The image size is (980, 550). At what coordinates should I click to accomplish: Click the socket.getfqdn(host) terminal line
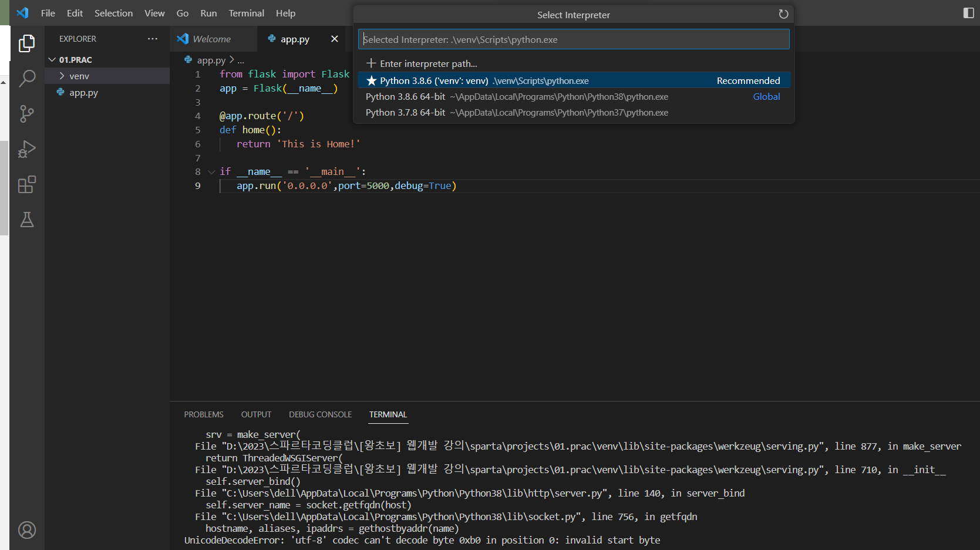click(308, 505)
